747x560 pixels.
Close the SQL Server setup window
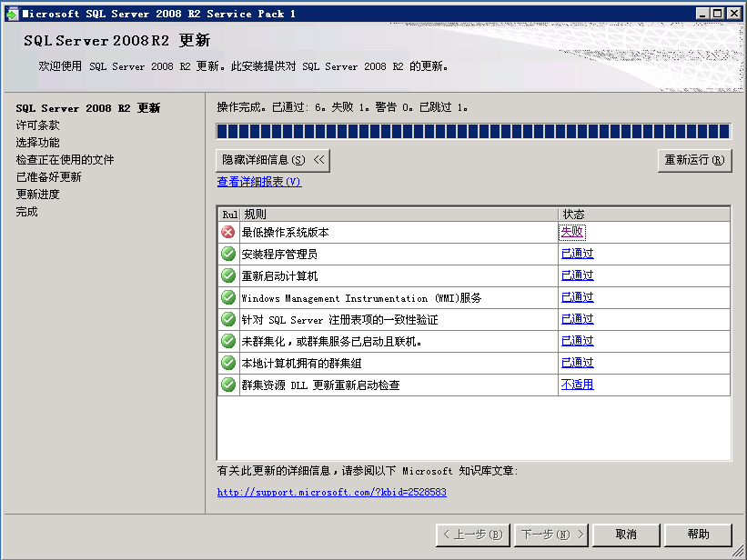click(734, 14)
